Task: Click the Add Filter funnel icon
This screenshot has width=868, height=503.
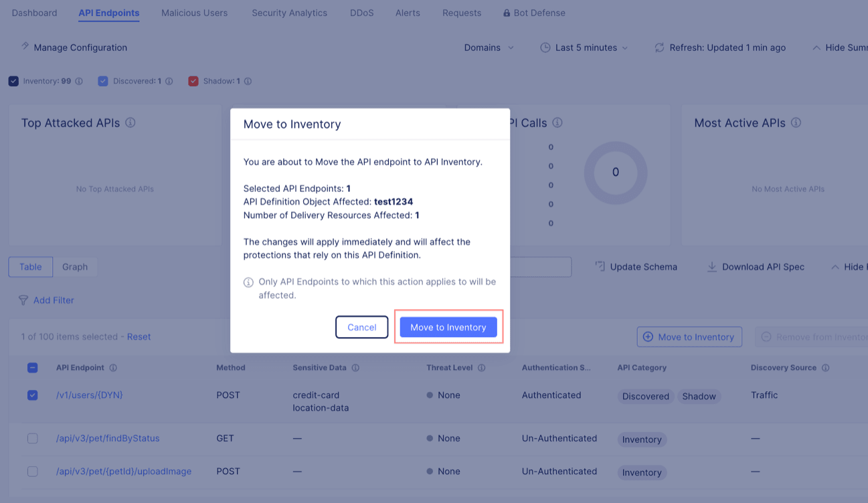Action: pyautogui.click(x=23, y=300)
